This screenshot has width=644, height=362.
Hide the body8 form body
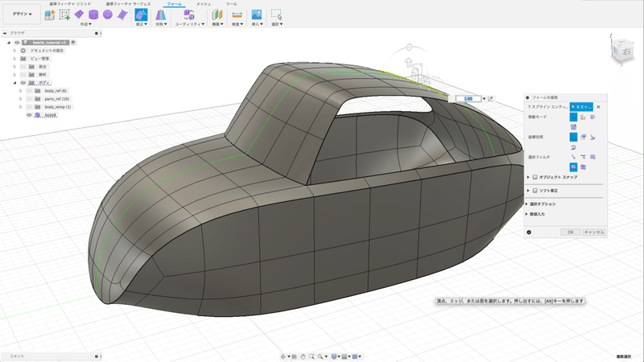click(30, 115)
